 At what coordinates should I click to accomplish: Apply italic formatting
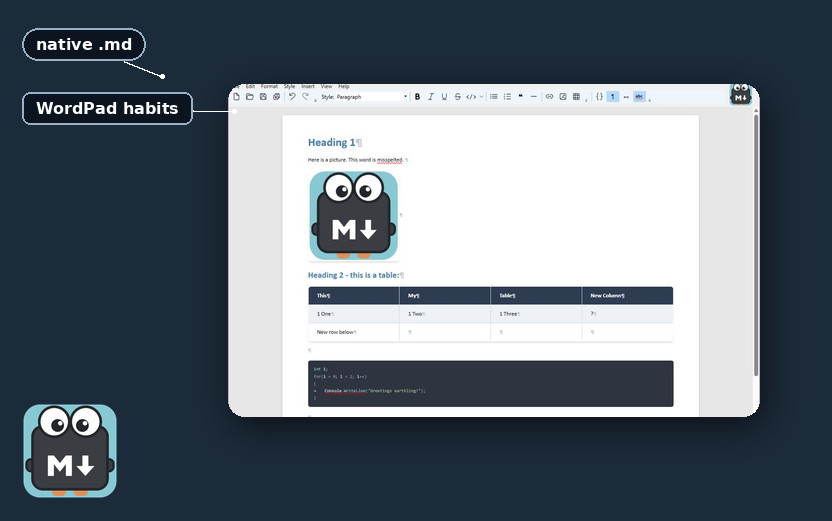[x=431, y=97]
